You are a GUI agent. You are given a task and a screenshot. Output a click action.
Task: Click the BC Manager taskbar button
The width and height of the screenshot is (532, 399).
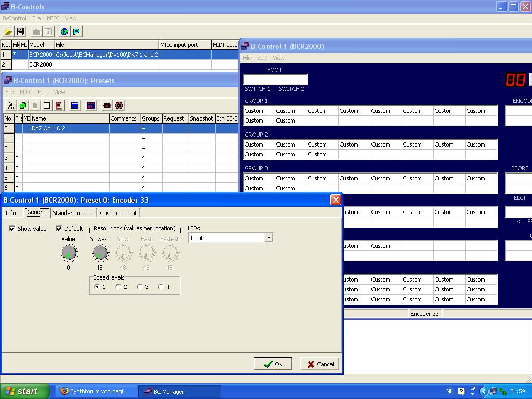[179, 391]
